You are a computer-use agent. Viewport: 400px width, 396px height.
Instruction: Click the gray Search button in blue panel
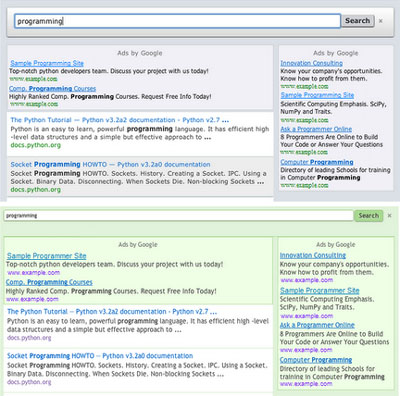(x=357, y=21)
